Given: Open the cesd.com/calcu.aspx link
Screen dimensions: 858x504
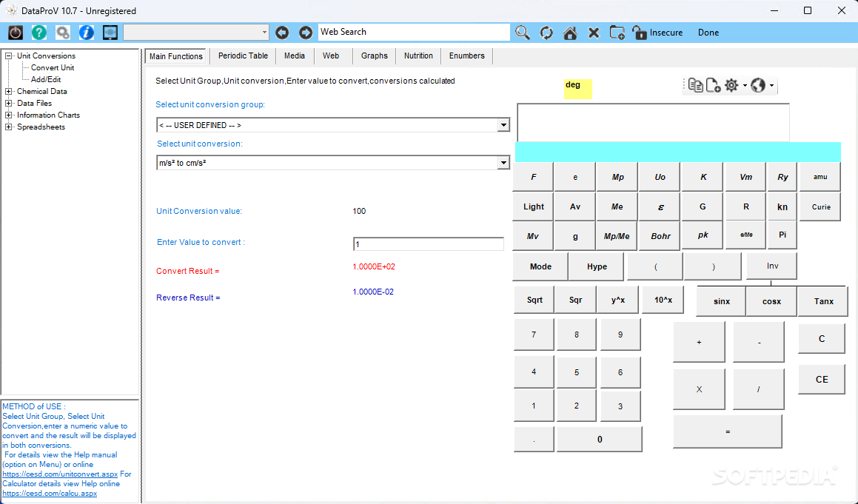Looking at the screenshot, I should [50, 493].
